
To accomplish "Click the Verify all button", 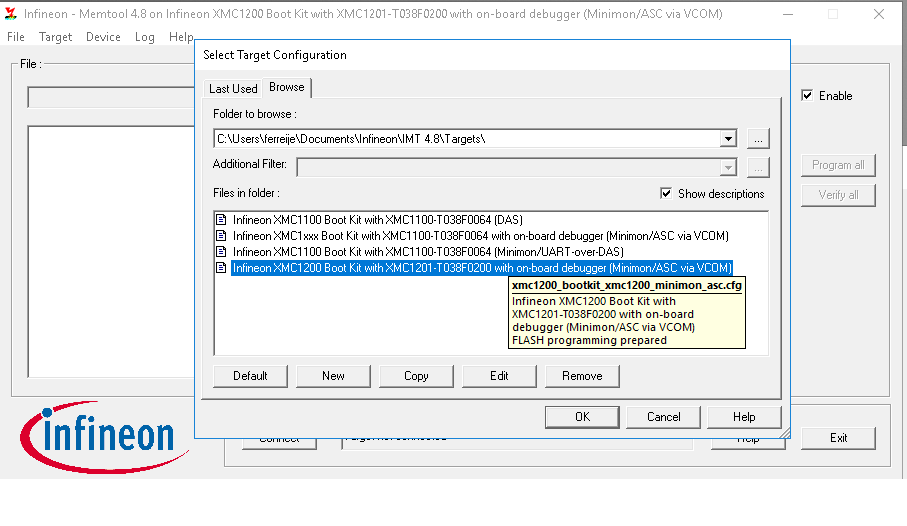I will pyautogui.click(x=838, y=195).
